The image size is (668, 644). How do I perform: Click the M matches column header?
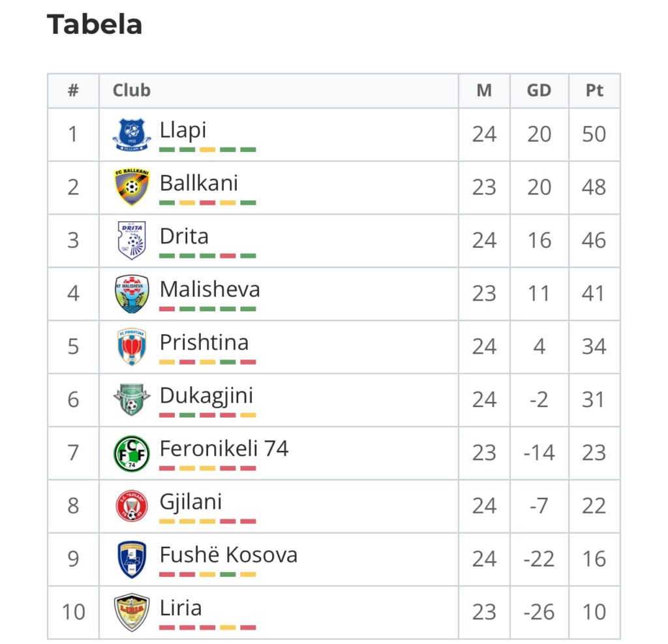(484, 90)
